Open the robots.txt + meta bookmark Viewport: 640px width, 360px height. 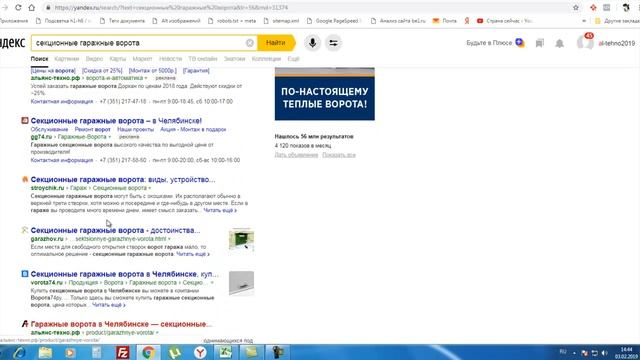[x=232, y=20]
